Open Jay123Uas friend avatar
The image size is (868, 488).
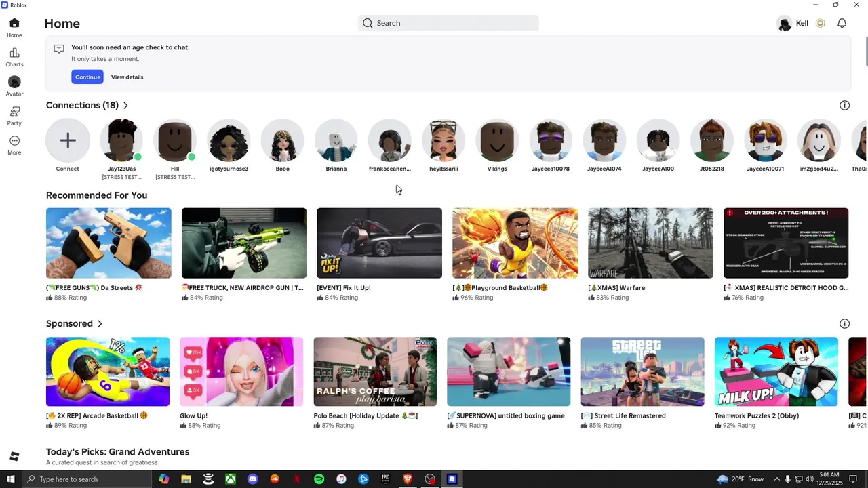(x=121, y=140)
